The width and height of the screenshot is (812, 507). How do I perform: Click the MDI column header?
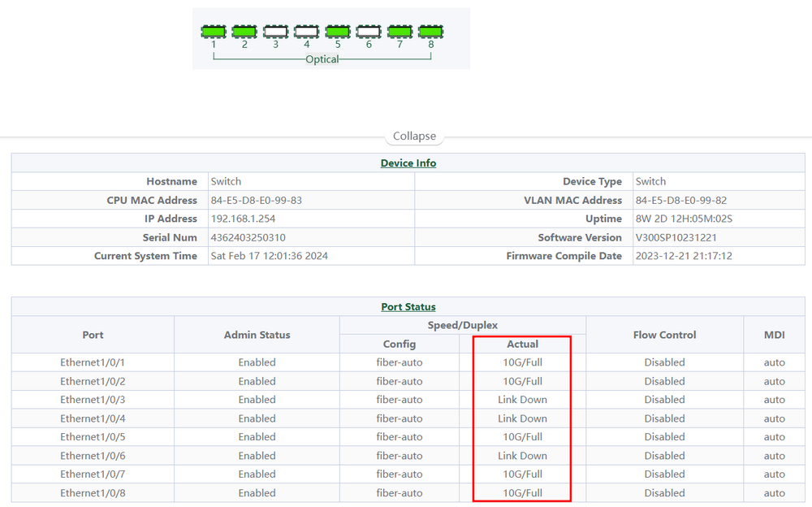tap(774, 335)
